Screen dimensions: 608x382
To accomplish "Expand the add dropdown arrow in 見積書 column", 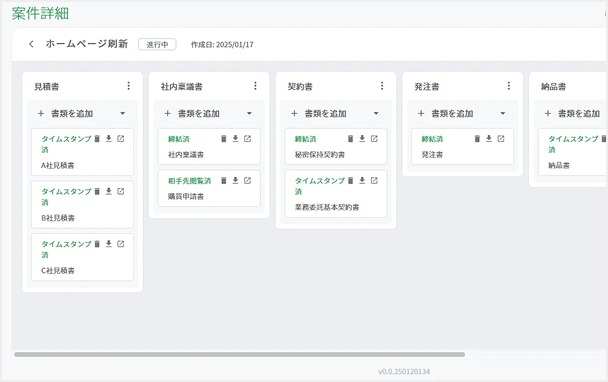I will click(x=123, y=113).
